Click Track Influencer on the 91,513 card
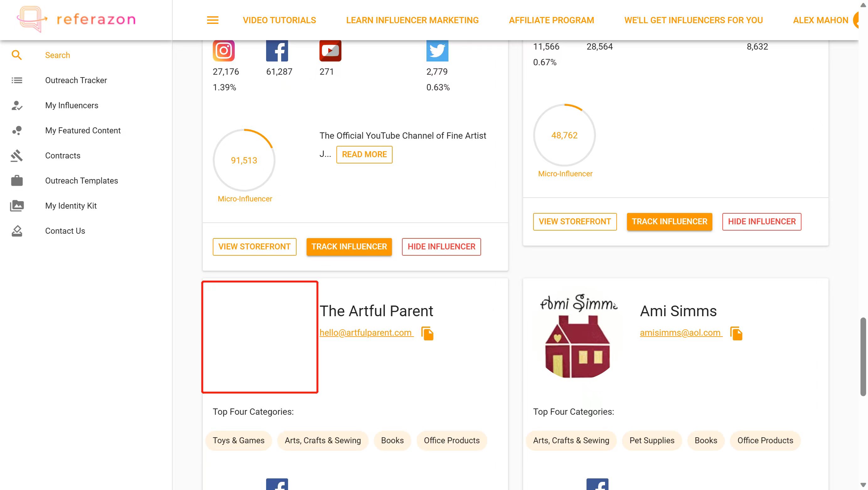Screen dimensions: 868x490 click(349, 247)
